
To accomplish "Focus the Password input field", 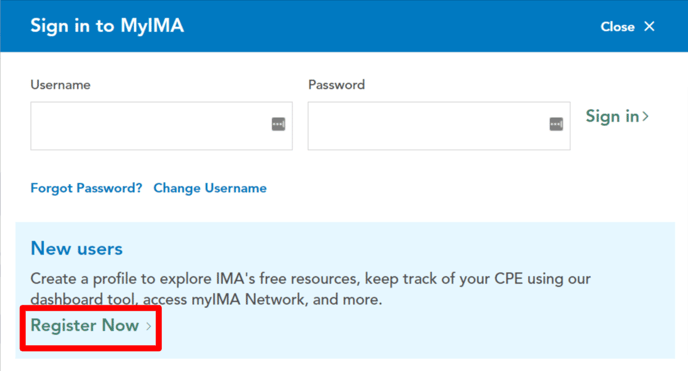I will [x=439, y=126].
